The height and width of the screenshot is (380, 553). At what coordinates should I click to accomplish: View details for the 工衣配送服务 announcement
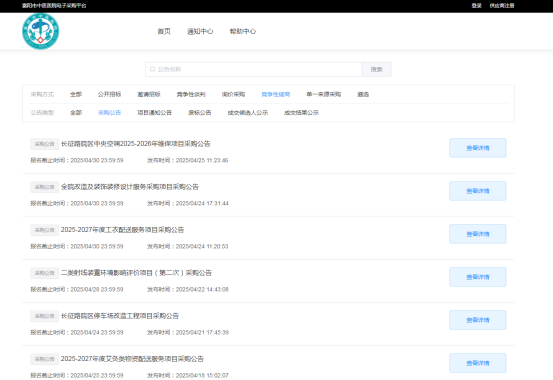tap(478, 234)
